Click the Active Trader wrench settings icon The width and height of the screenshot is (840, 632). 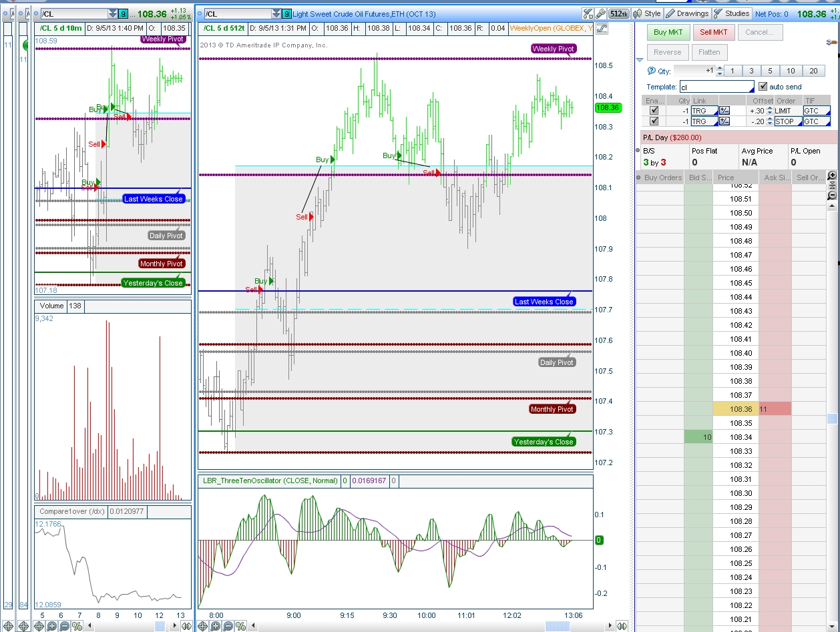click(833, 43)
